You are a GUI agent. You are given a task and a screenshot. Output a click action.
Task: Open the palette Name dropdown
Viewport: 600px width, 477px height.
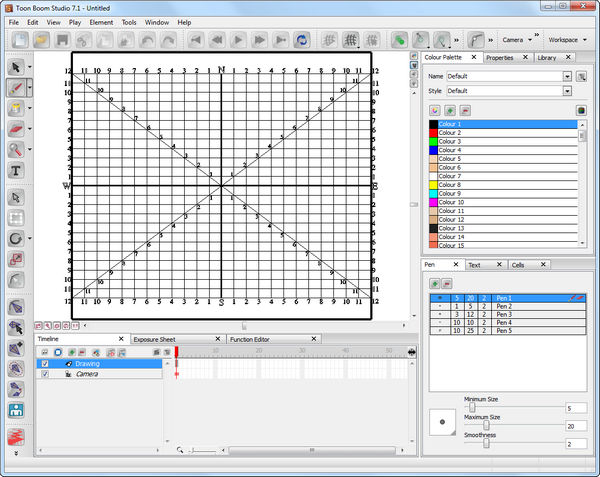click(567, 76)
